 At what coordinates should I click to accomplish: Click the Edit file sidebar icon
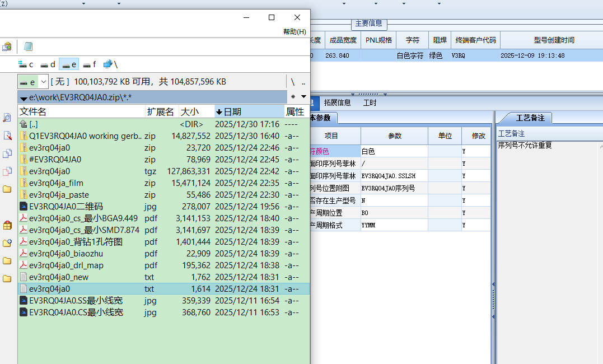pos(7,136)
